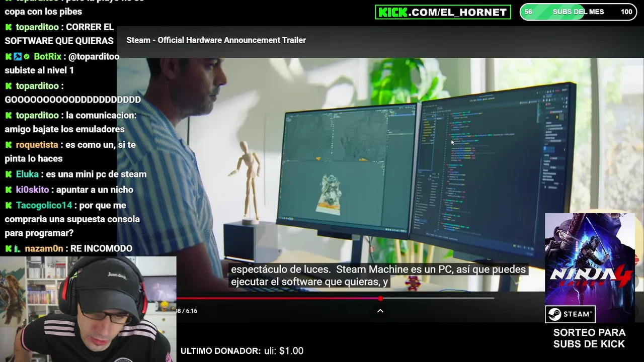Open the roquetista chat username

coord(37,145)
